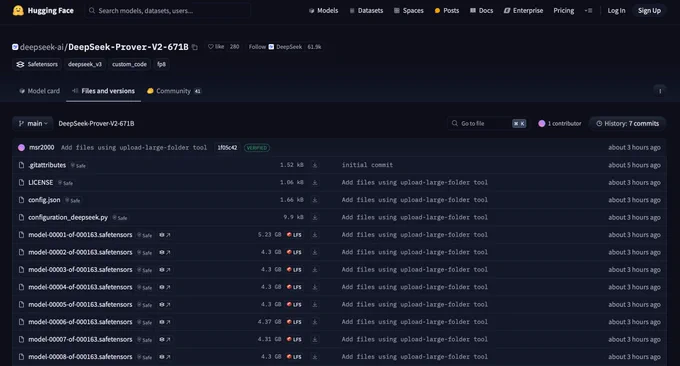Download model-00001-of-000163.safetensors
This screenshot has width=680, height=366.
315,235
